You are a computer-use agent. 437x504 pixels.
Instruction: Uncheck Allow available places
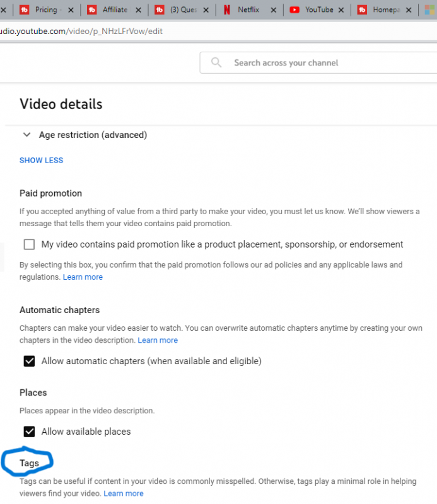[29, 432]
